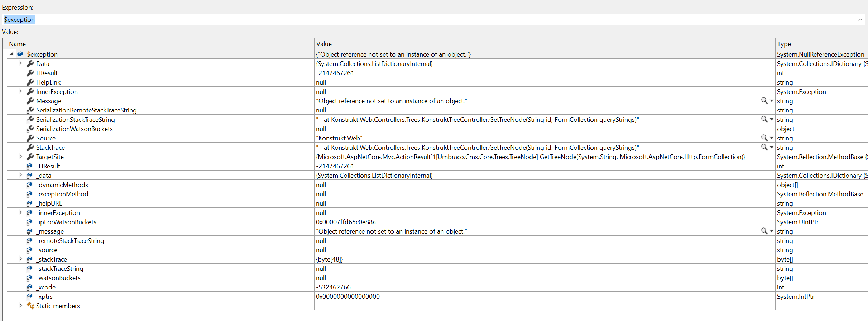Select the System.NullReferenceException type cell
The height and width of the screenshot is (321, 868).
[821, 54]
